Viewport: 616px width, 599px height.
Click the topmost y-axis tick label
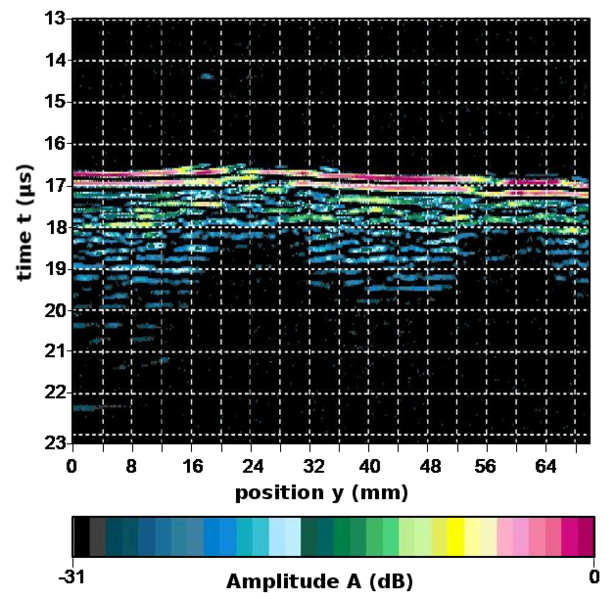pyautogui.click(x=56, y=18)
